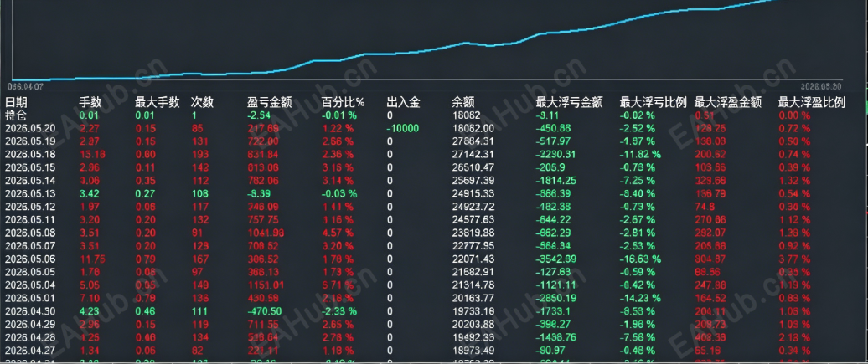This screenshot has height=364, width=868.
Task: Click the 次数 column header
Action: coord(202,102)
